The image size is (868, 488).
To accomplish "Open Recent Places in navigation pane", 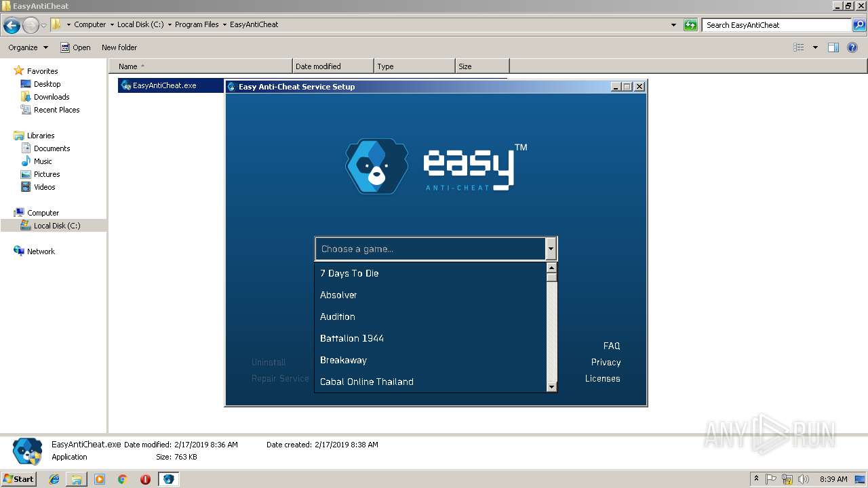I will point(56,110).
